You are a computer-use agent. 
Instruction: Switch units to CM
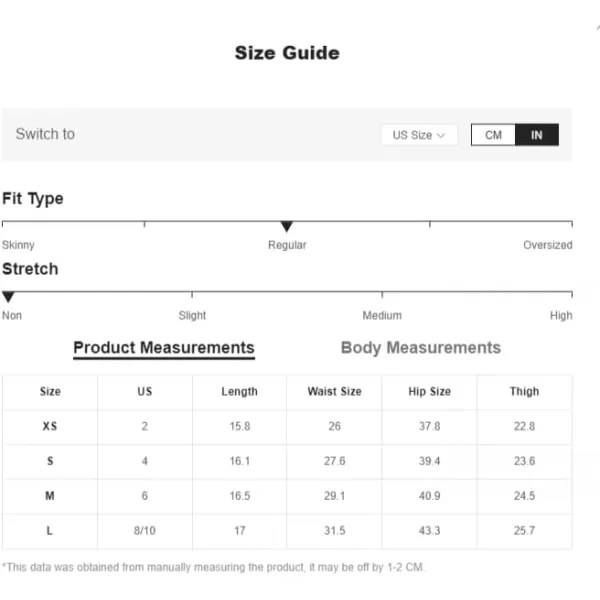point(493,135)
